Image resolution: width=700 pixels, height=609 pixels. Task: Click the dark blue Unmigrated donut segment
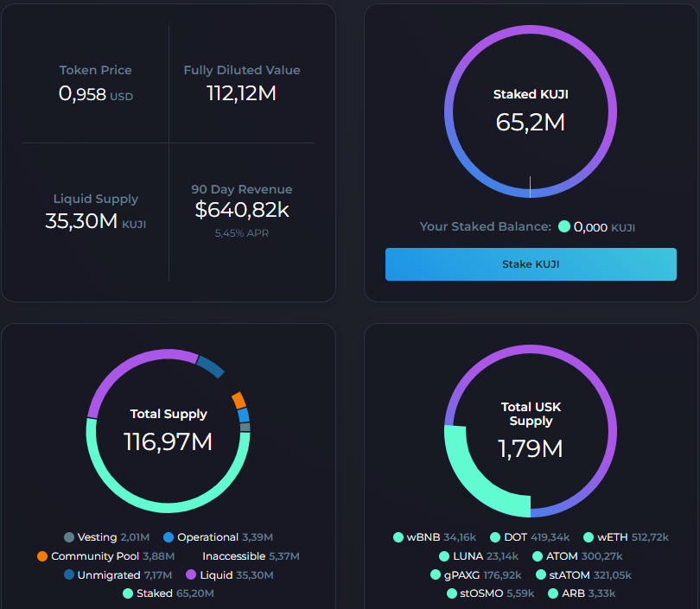(210, 366)
